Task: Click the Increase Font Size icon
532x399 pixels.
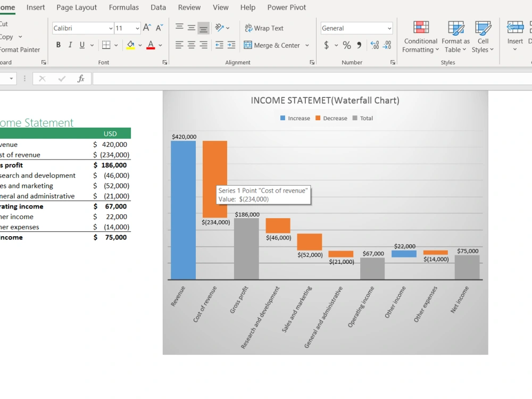Action: tap(147, 28)
